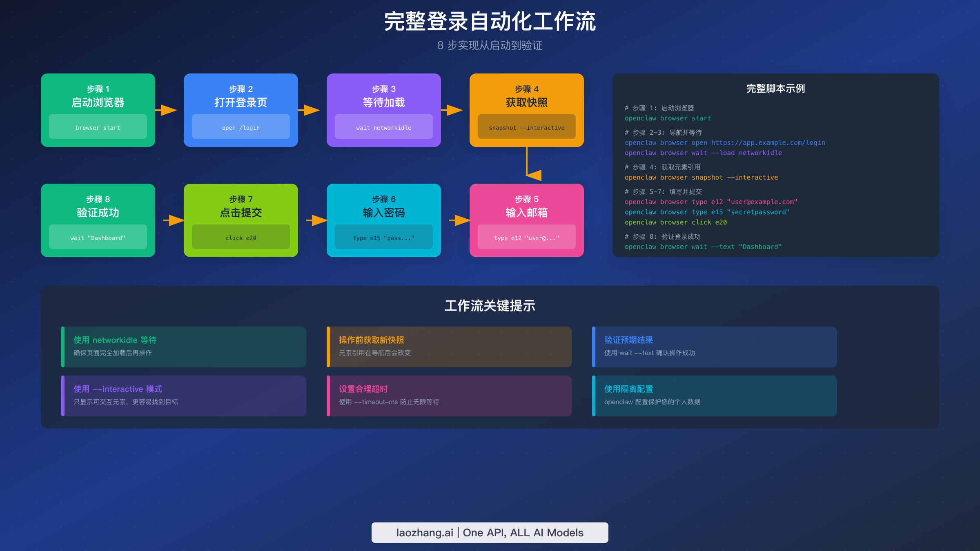Select the 步骤 6 输入密码 card
980x551 pixels.
384,208
